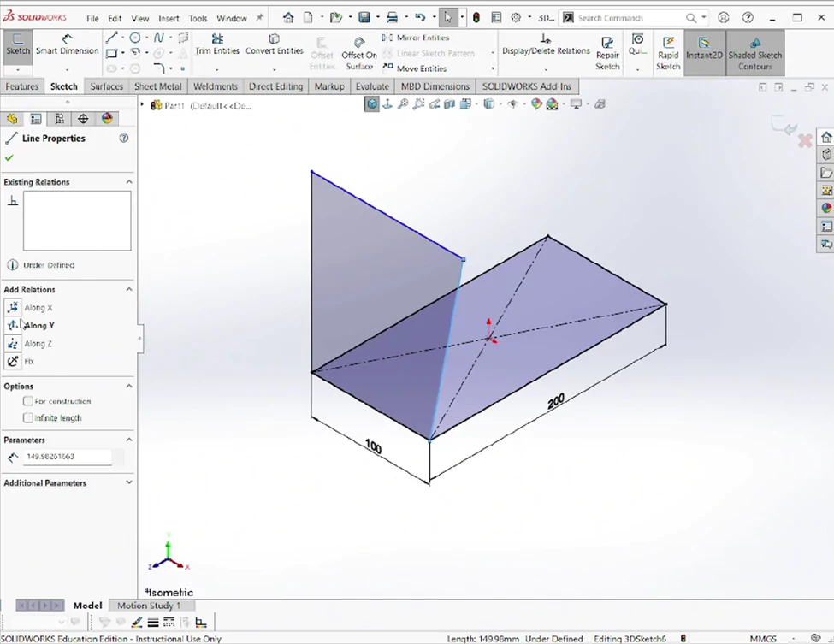The height and width of the screenshot is (644, 834).
Task: Activate Trim Entities tool
Action: 217,44
